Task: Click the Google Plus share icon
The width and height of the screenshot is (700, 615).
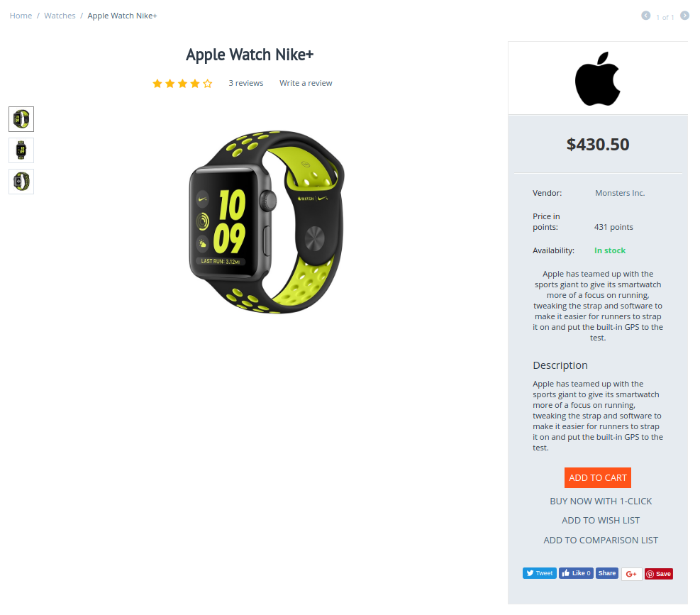Action: pos(631,574)
